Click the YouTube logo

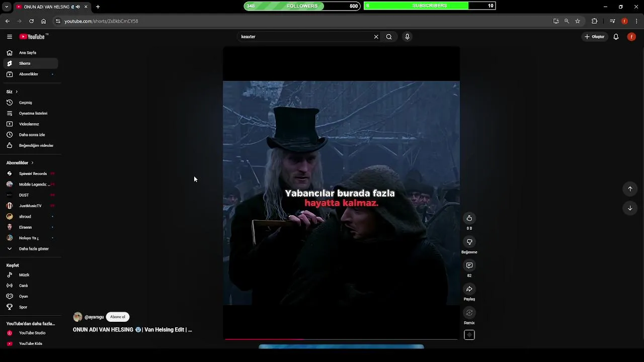pyautogui.click(x=33, y=37)
